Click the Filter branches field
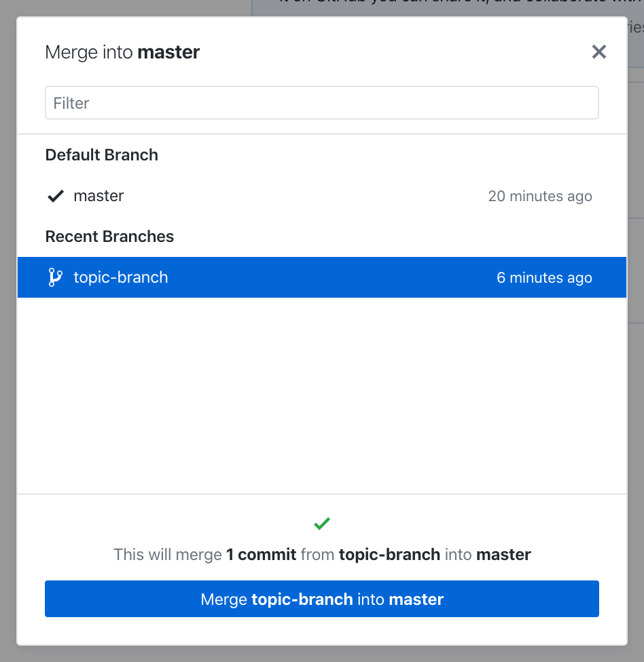This screenshot has height=662, width=644. click(x=322, y=103)
